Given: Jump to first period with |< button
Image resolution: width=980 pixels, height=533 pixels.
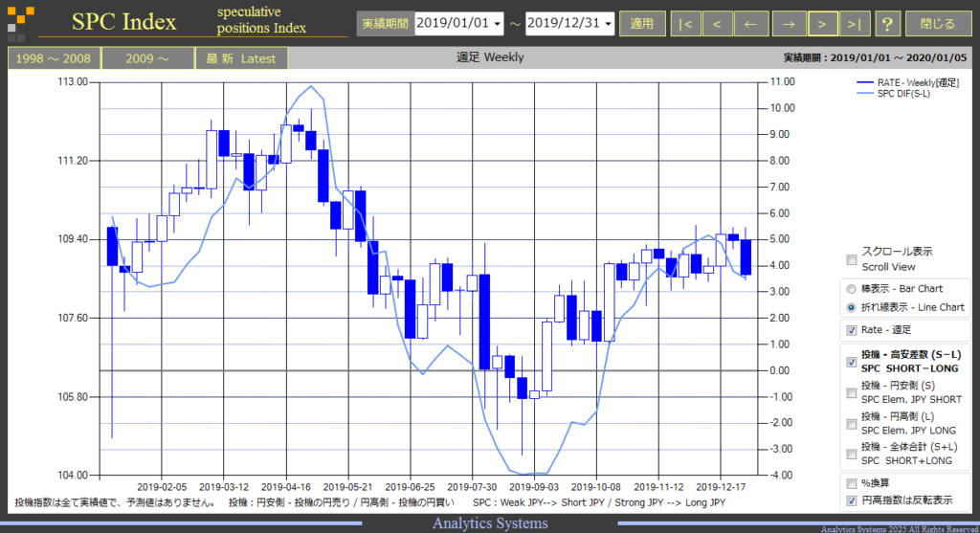Looking at the screenshot, I should (685, 24).
